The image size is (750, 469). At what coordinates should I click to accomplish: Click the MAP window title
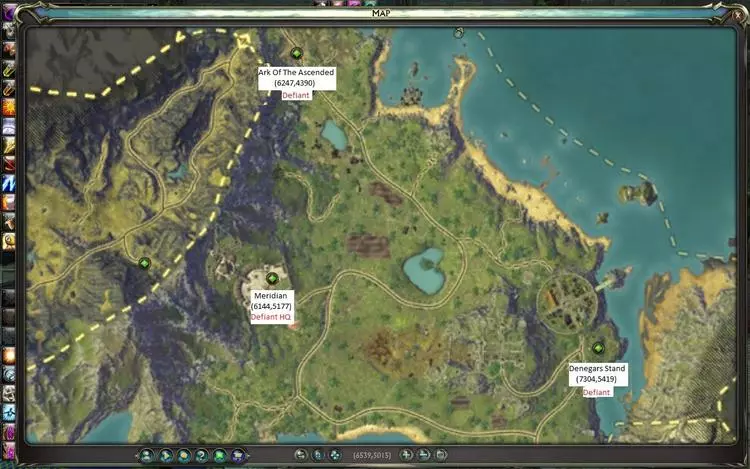(381, 13)
